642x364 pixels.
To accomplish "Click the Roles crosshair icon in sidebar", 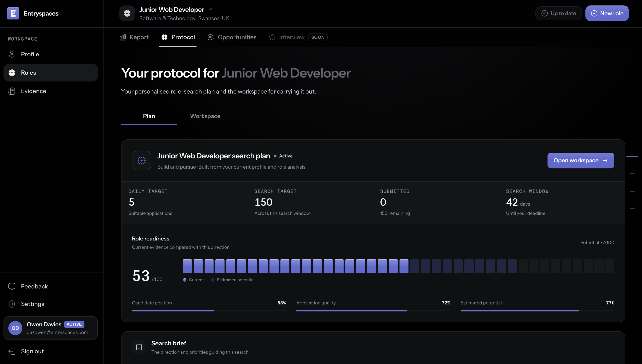I will coord(12,73).
